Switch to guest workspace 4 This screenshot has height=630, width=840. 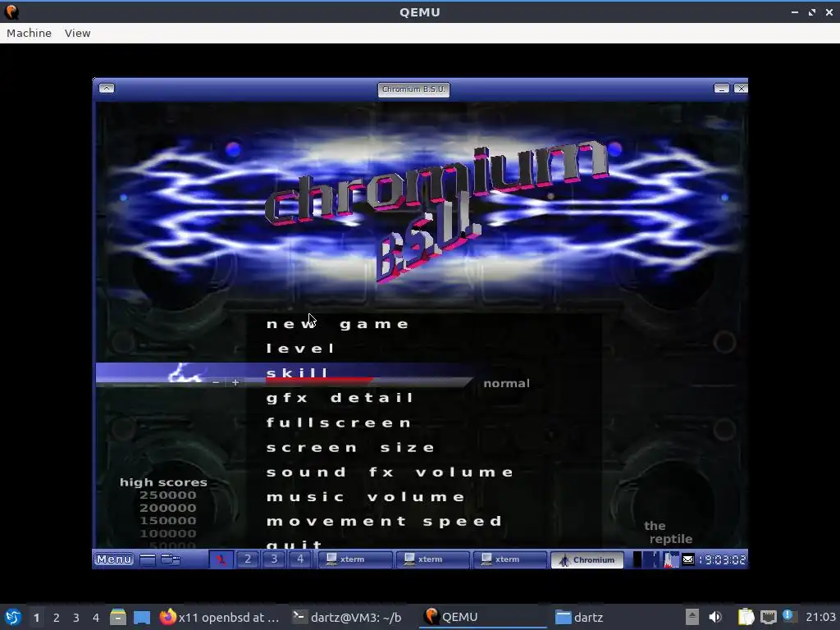pos(300,559)
